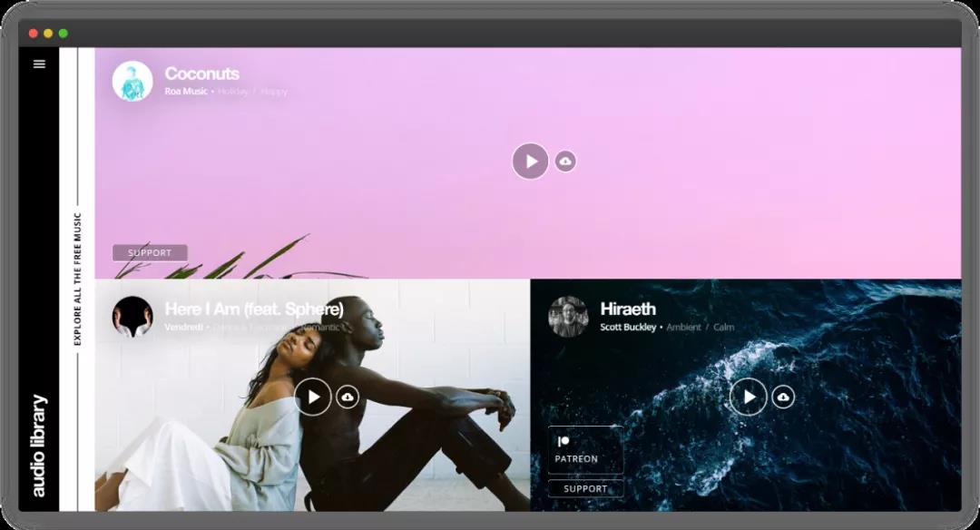Click the audio library logo

coord(39,446)
